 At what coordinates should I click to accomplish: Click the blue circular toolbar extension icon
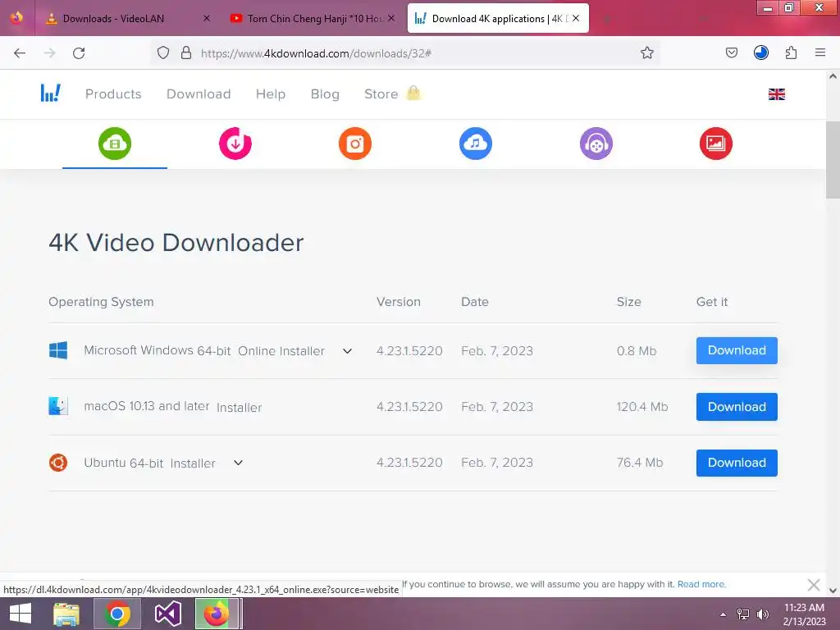[761, 52]
